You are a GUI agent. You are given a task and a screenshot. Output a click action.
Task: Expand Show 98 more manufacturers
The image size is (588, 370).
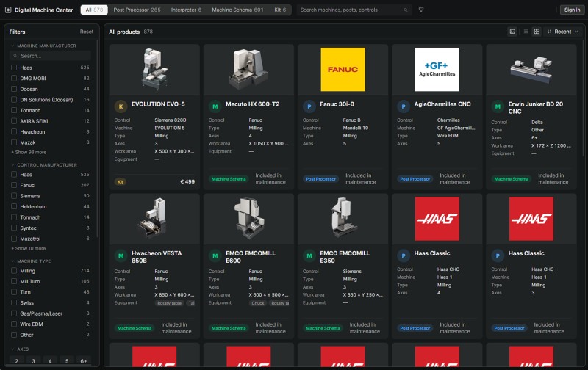click(29, 153)
